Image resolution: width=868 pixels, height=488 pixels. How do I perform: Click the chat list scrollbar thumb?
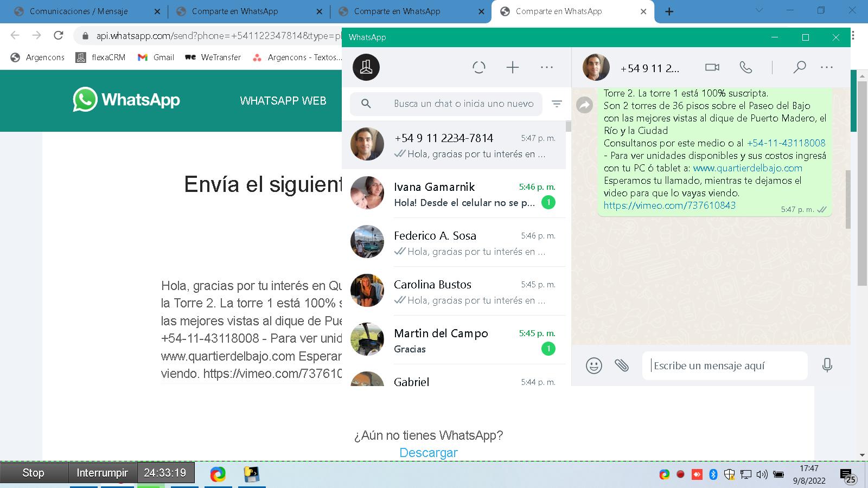click(568, 126)
